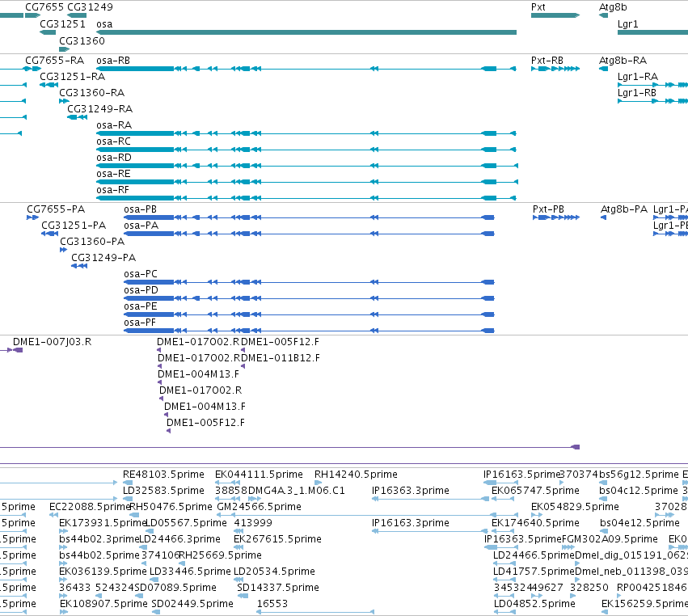Select the SD02449.5prime EST label
Screen dimensions: 688x616
pos(192,604)
